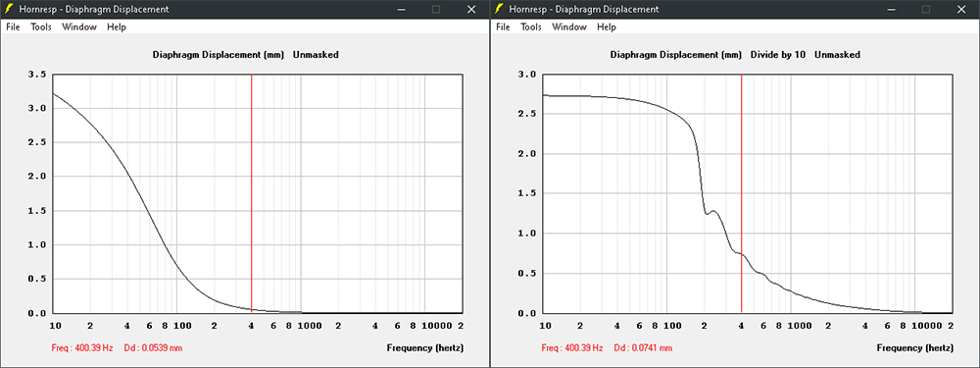Click the 3.0 y-axis value in right chart

[x=528, y=75]
